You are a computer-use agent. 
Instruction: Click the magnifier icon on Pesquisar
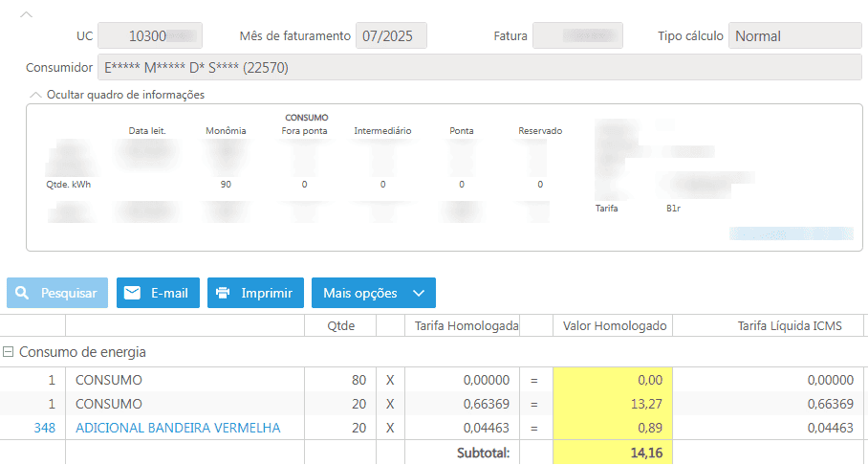22,293
